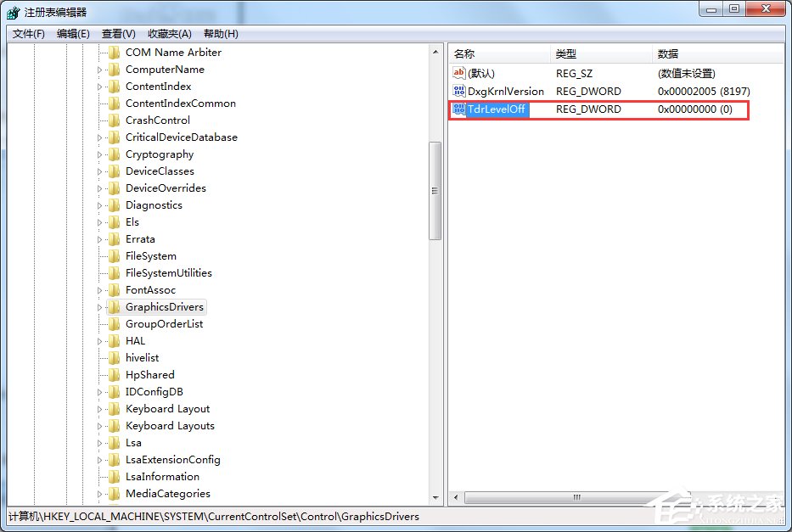The width and height of the screenshot is (792, 532).
Task: Click the Cryptography folder icon
Action: pyautogui.click(x=114, y=154)
